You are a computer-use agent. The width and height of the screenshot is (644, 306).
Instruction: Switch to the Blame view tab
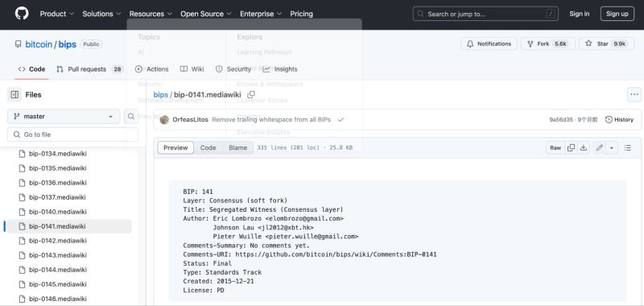[237, 148]
